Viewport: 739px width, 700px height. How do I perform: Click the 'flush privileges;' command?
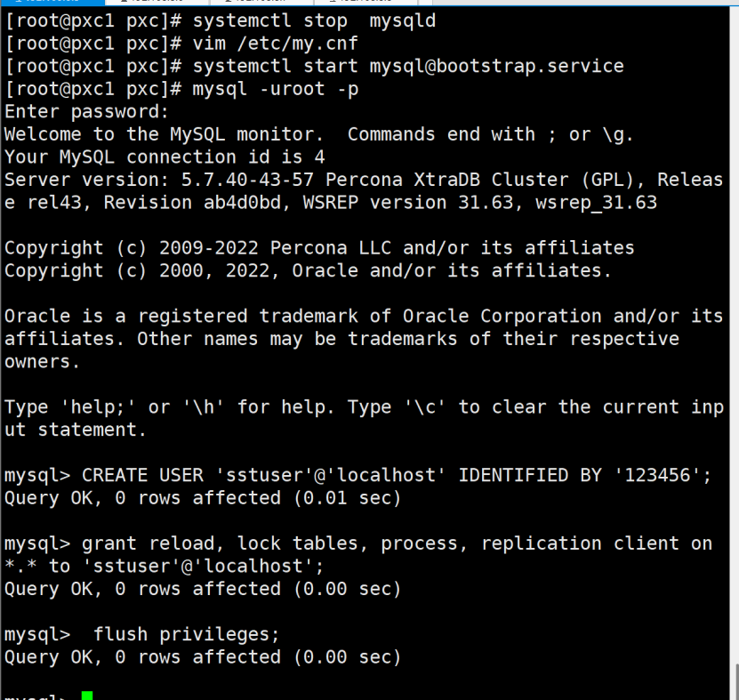(x=187, y=634)
